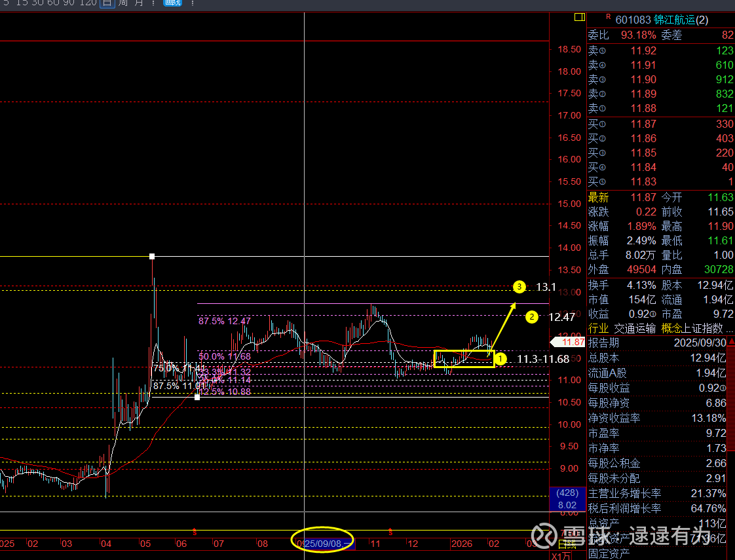The height and width of the screenshot is (560, 735).
Task: Click 每股公积金 value 2.66
Action: tap(716, 464)
